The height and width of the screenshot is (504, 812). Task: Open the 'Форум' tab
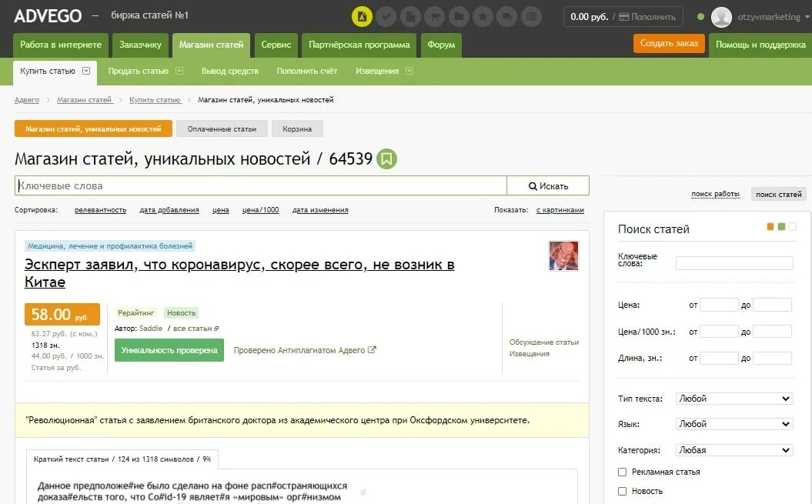click(x=441, y=45)
